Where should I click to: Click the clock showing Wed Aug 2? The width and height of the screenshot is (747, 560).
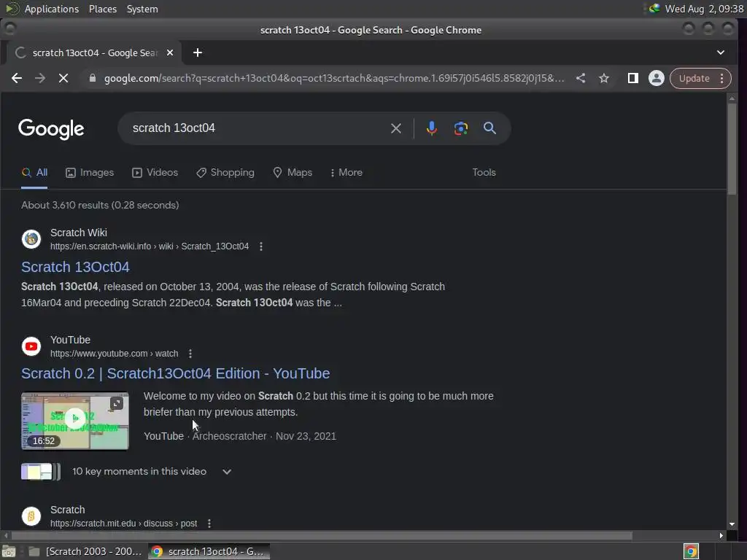tap(704, 9)
